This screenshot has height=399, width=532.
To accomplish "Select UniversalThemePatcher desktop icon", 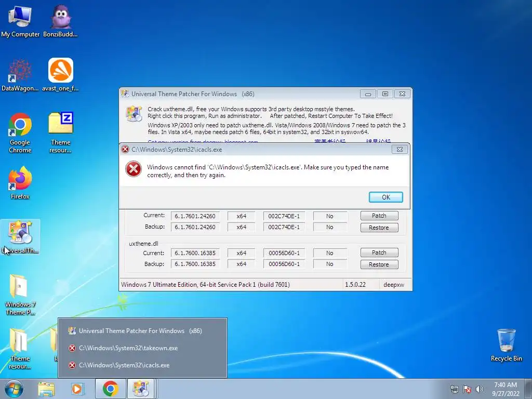I will (20, 237).
